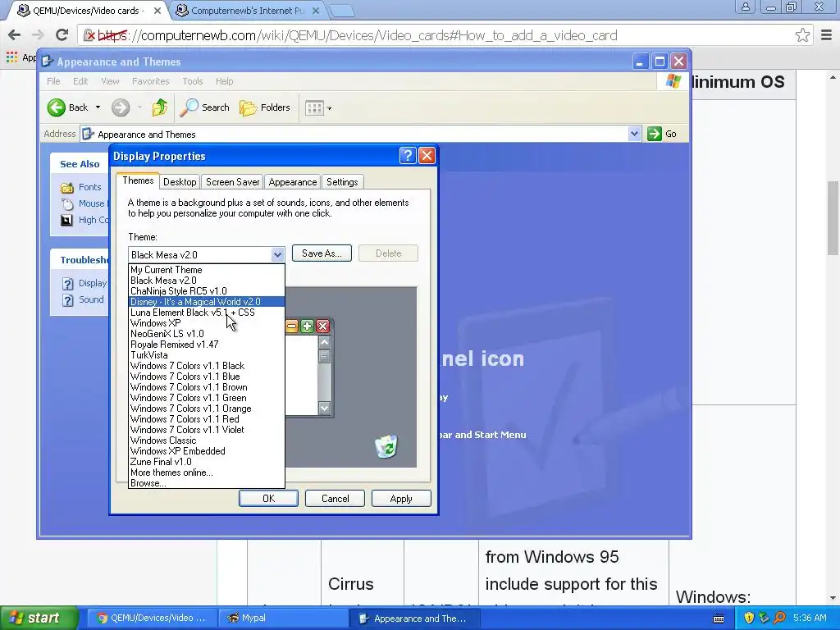Click green plus button in preview window
The width and height of the screenshot is (840, 630).
(307, 326)
